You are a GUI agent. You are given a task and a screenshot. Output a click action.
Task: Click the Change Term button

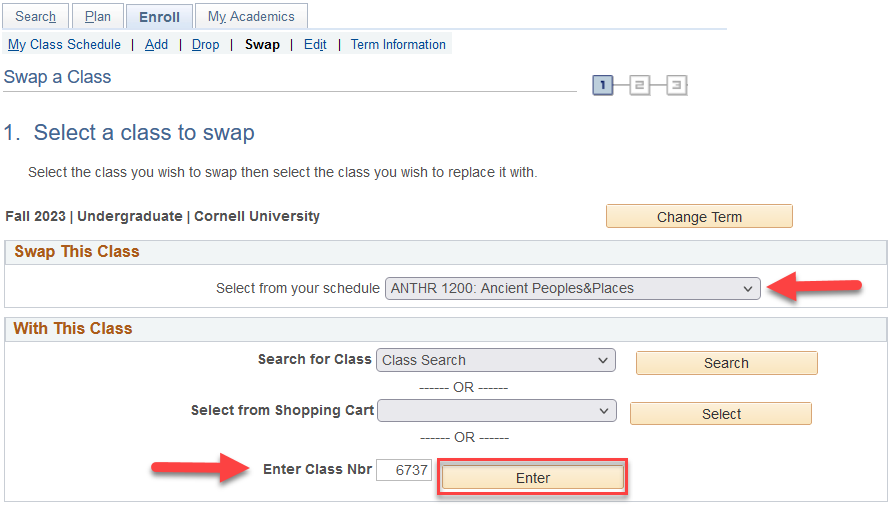click(x=699, y=217)
